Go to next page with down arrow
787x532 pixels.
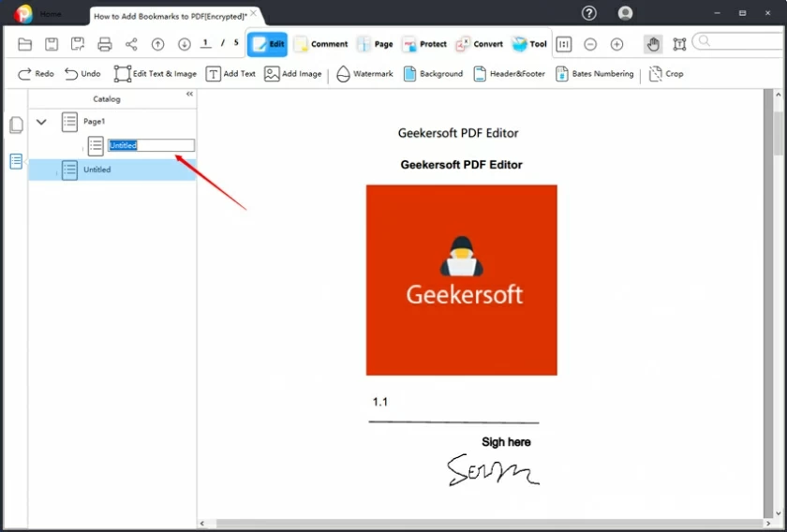[185, 44]
